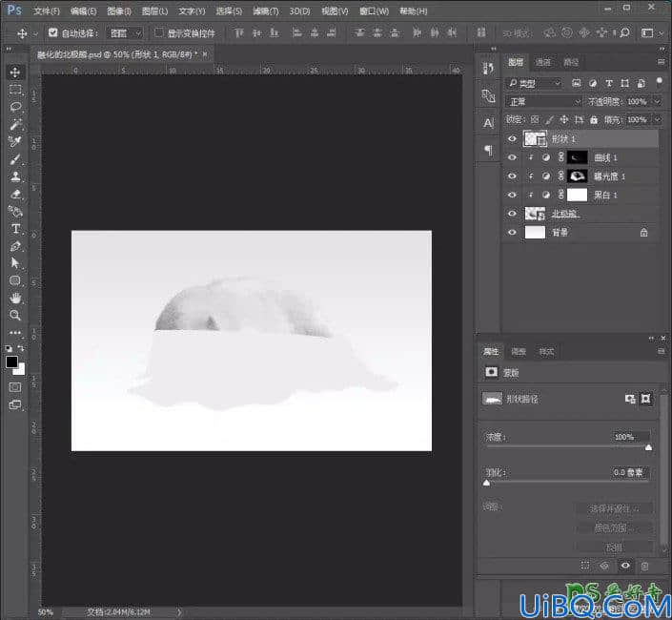Open the Move tool preset picker arrow

(x=35, y=33)
